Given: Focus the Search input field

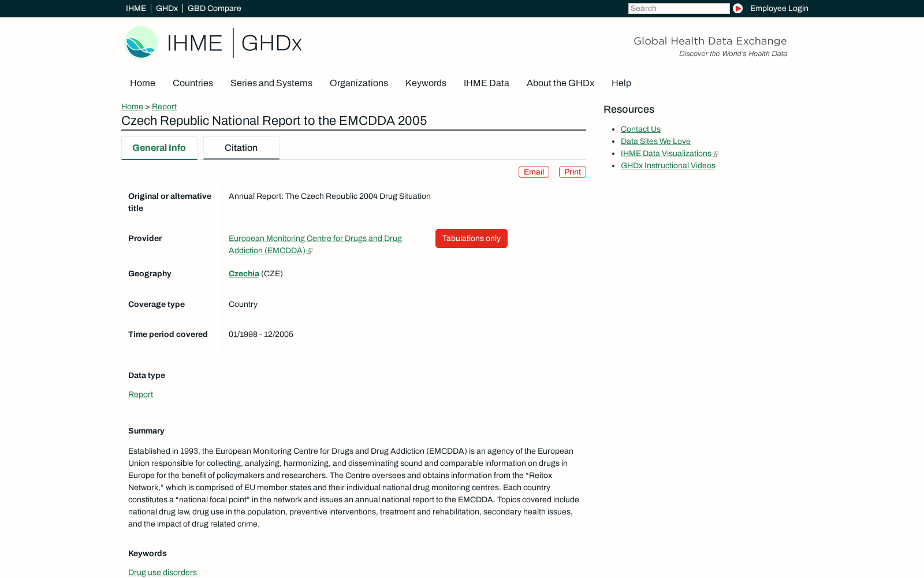Looking at the screenshot, I should pyautogui.click(x=679, y=8).
